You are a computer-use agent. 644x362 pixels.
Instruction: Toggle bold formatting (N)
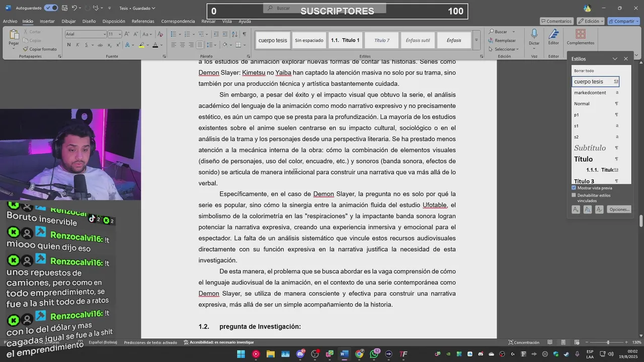[69, 45]
